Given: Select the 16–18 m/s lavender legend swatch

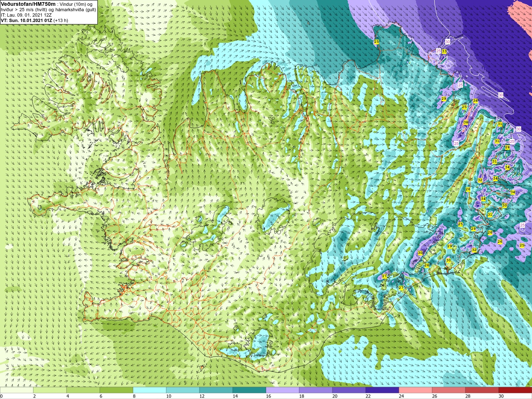Looking at the screenshot, I should tap(283, 390).
